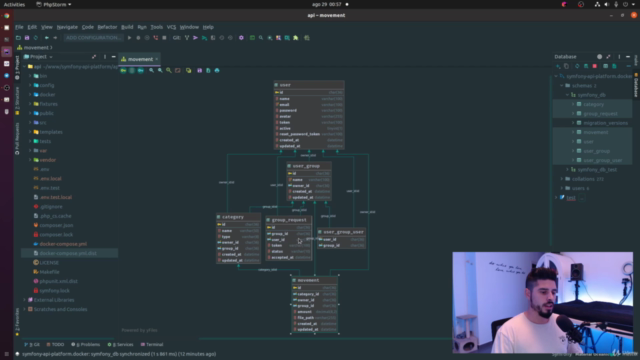The width and height of the screenshot is (640, 360).
Task: Open the Navigate menu
Action: (x=67, y=27)
